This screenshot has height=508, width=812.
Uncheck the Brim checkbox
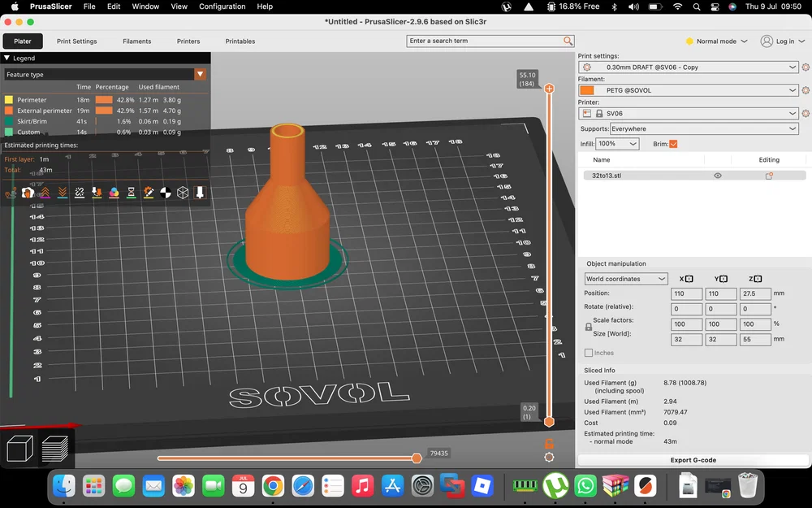pos(673,144)
